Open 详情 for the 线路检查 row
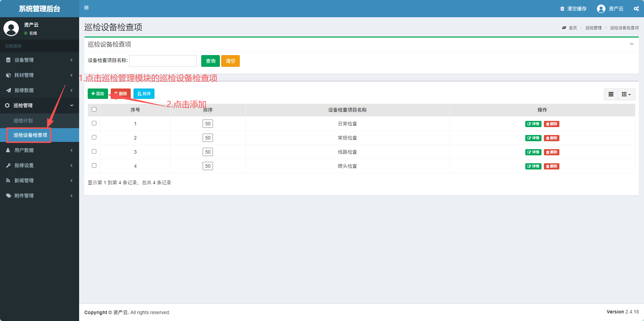Image resolution: width=644 pixels, height=321 pixels. point(533,152)
